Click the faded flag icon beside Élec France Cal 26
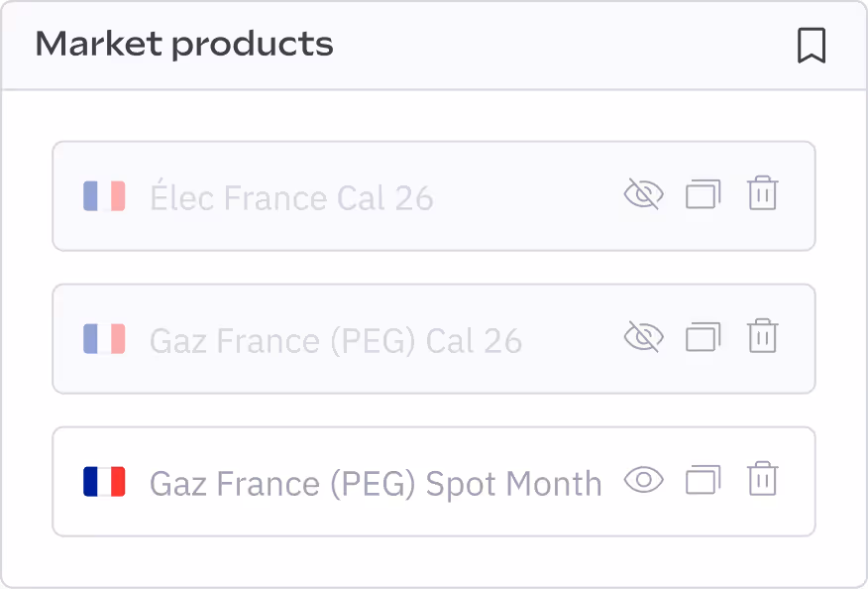The image size is (868, 589). [105, 195]
